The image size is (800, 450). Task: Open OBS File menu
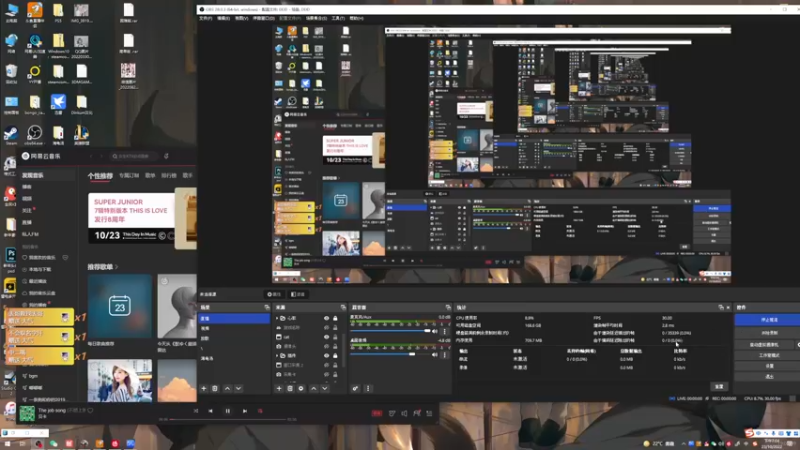point(206,18)
